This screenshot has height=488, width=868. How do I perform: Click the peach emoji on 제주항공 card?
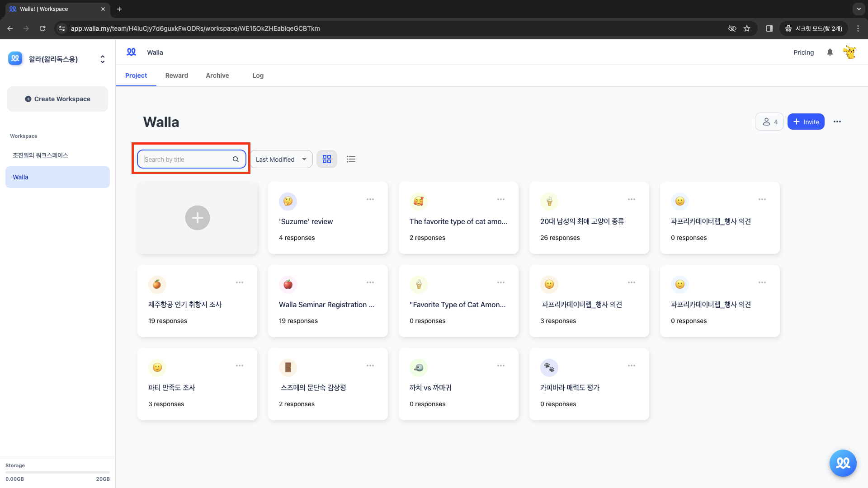tap(157, 284)
